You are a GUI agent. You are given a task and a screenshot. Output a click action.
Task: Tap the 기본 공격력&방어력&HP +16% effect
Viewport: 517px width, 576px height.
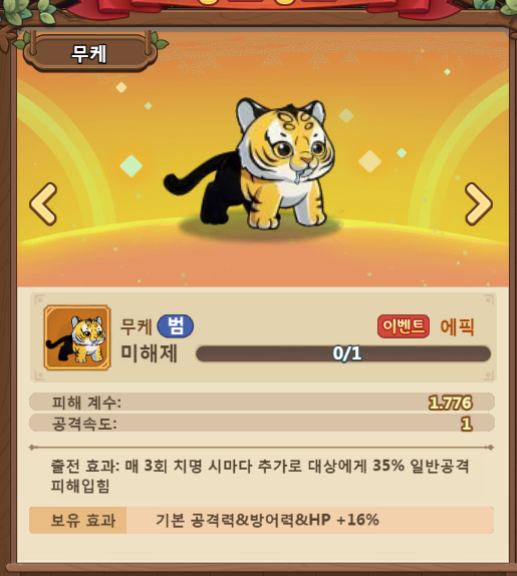pos(267,520)
